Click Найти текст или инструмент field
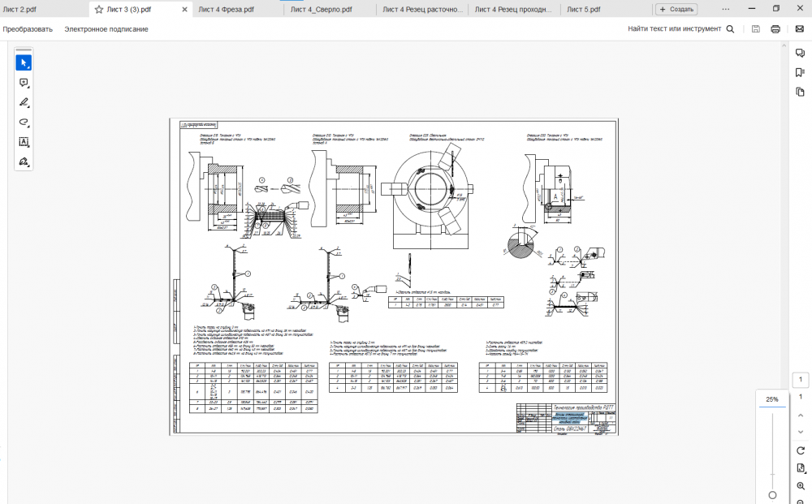The width and height of the screenshot is (812, 504). point(674,29)
